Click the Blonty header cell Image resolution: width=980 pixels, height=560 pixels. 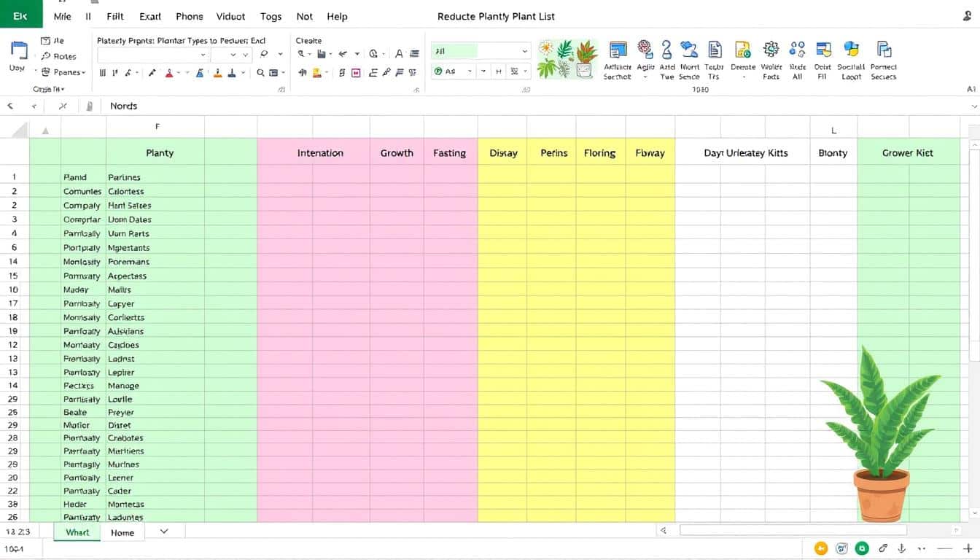833,153
